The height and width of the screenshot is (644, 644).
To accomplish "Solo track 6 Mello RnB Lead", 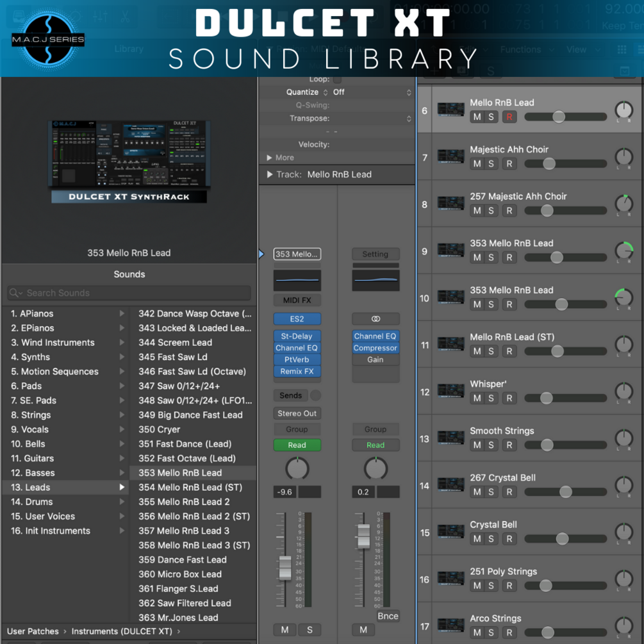I will pyautogui.click(x=491, y=117).
